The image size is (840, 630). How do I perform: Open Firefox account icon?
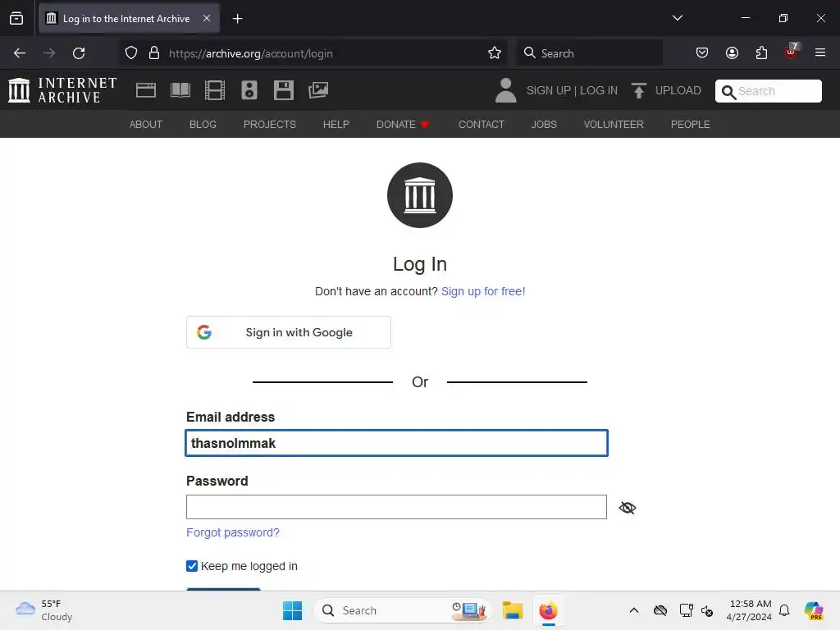point(732,53)
